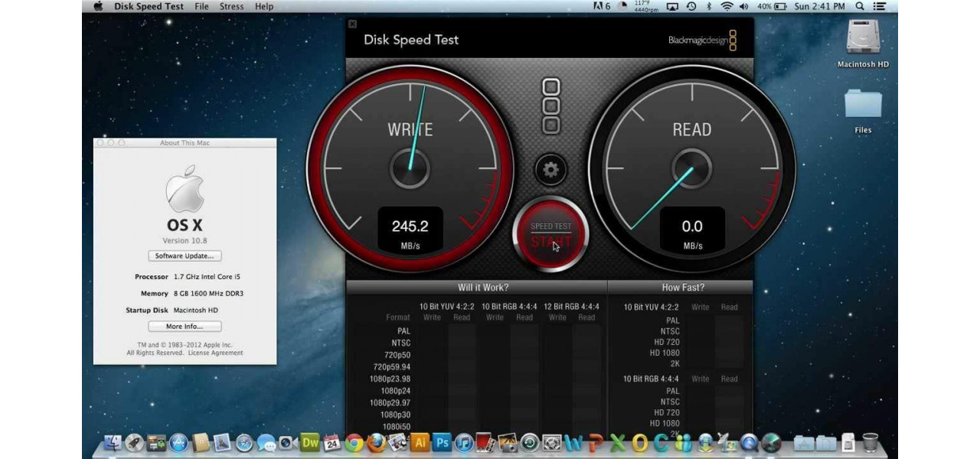The width and height of the screenshot is (980, 459).
Task: Click the Startup Disk Macintosh HD value
Action: coord(196,311)
